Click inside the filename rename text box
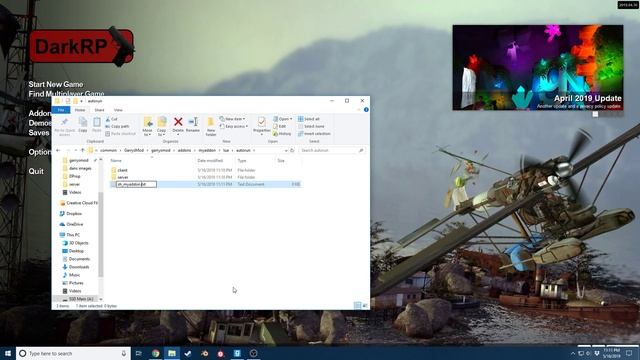This screenshot has width=640, height=360. tap(136, 184)
